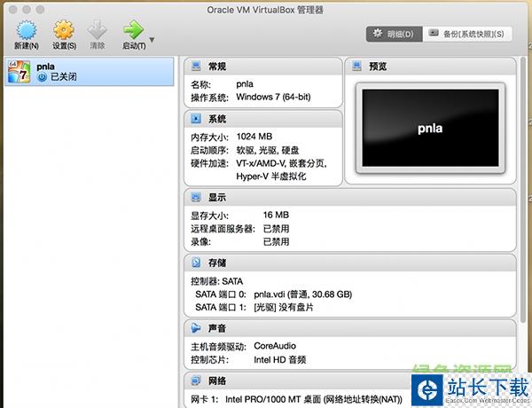The width and height of the screenshot is (532, 408).
Task: Select the pnla virtual machine entry
Action: (89, 71)
